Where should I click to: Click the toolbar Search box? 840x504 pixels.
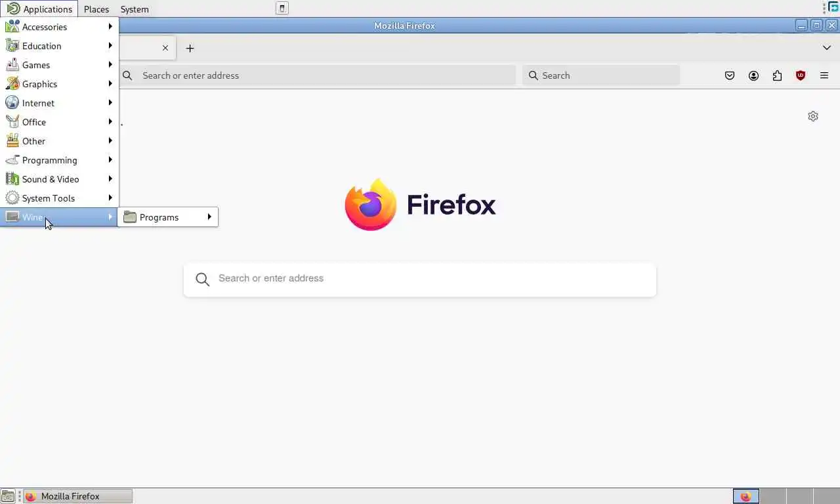pyautogui.click(x=601, y=75)
